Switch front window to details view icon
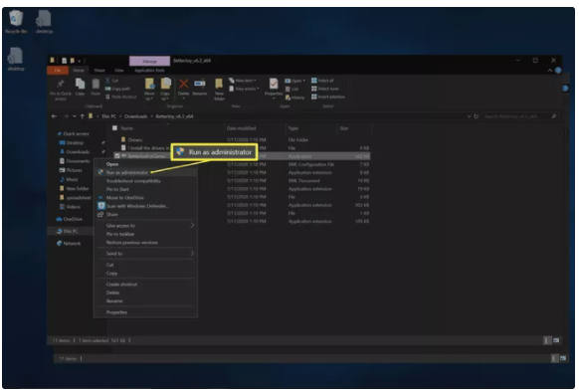The image size is (579, 392). tap(546, 340)
